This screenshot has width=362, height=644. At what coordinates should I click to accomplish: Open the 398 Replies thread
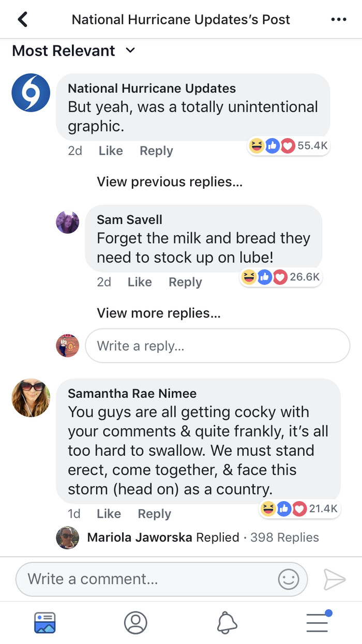284,538
